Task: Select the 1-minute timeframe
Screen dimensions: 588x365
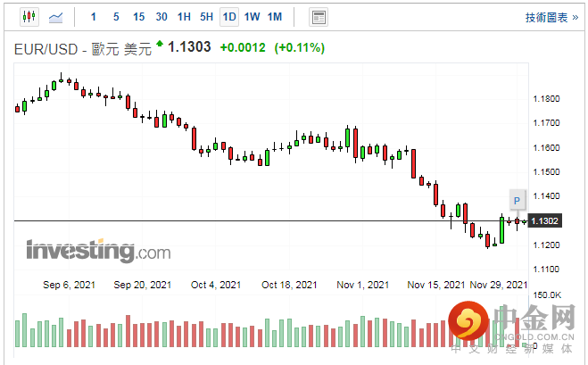Action: tap(94, 17)
